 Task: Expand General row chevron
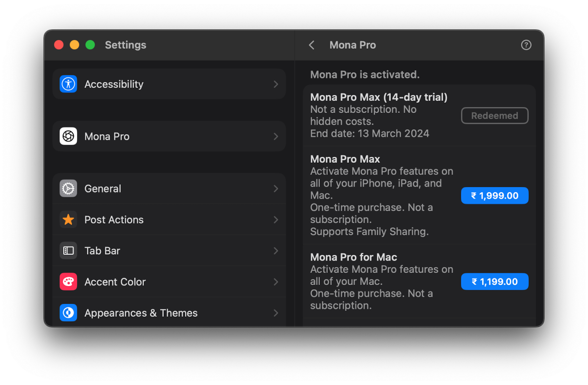tap(276, 188)
